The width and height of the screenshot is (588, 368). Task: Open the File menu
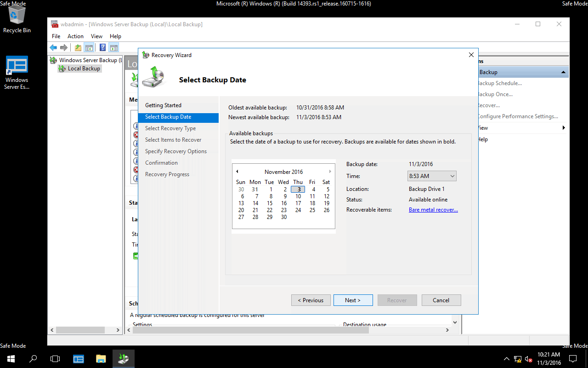56,36
